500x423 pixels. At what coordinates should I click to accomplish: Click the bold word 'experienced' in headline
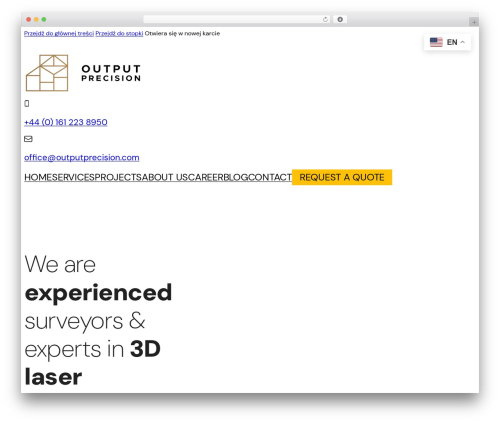click(98, 293)
